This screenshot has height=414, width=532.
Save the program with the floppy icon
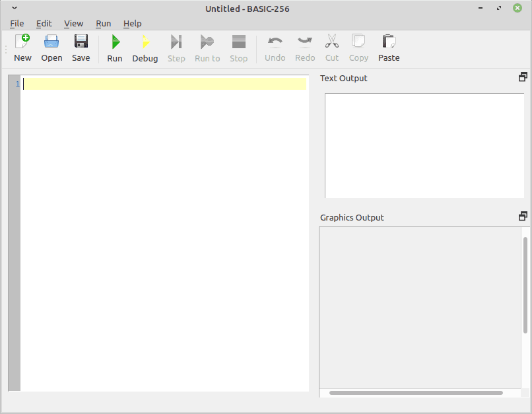(x=81, y=48)
